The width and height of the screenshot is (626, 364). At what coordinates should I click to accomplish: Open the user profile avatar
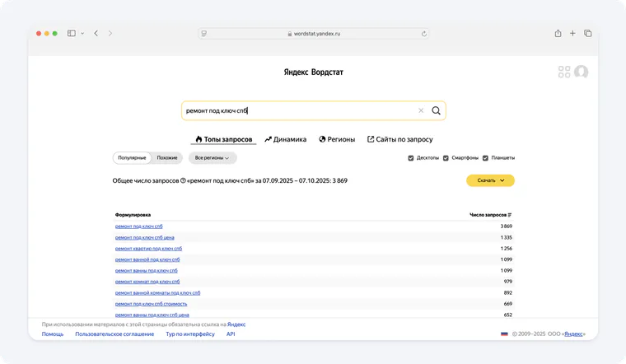pyautogui.click(x=581, y=72)
